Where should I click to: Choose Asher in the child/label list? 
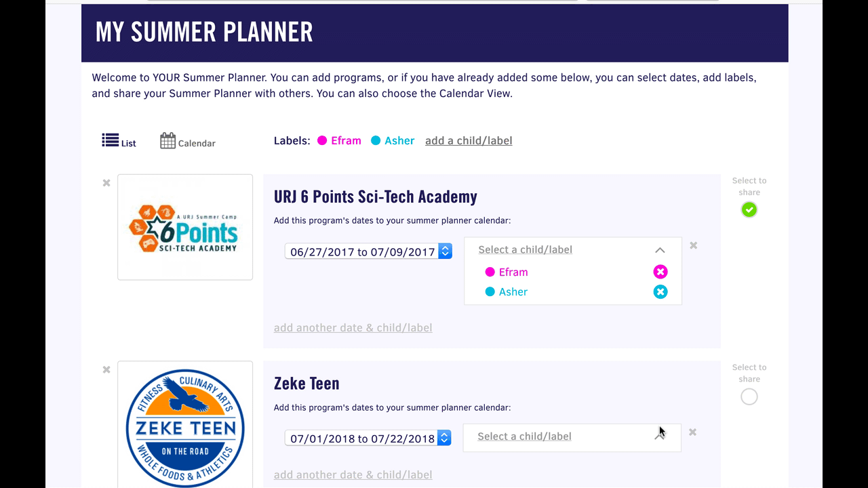[513, 292]
